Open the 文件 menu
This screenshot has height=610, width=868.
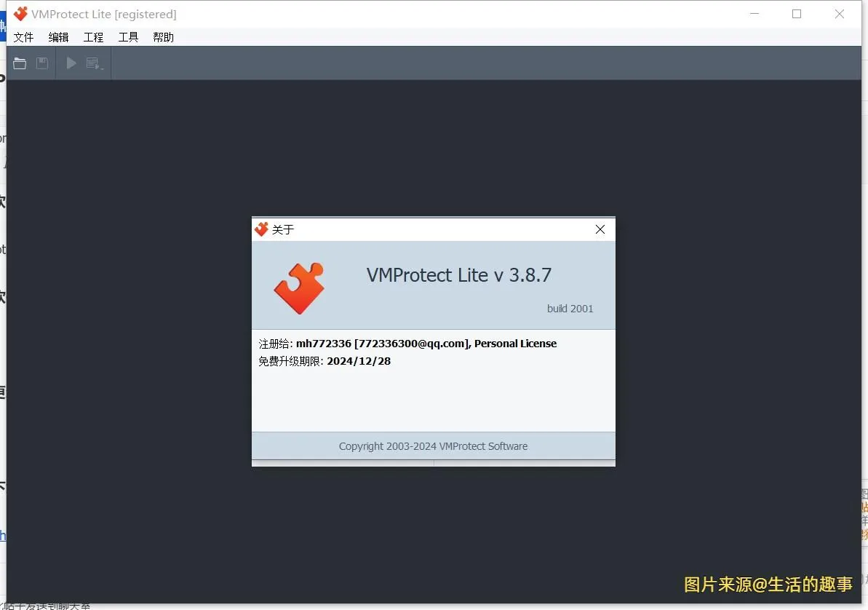(x=23, y=37)
